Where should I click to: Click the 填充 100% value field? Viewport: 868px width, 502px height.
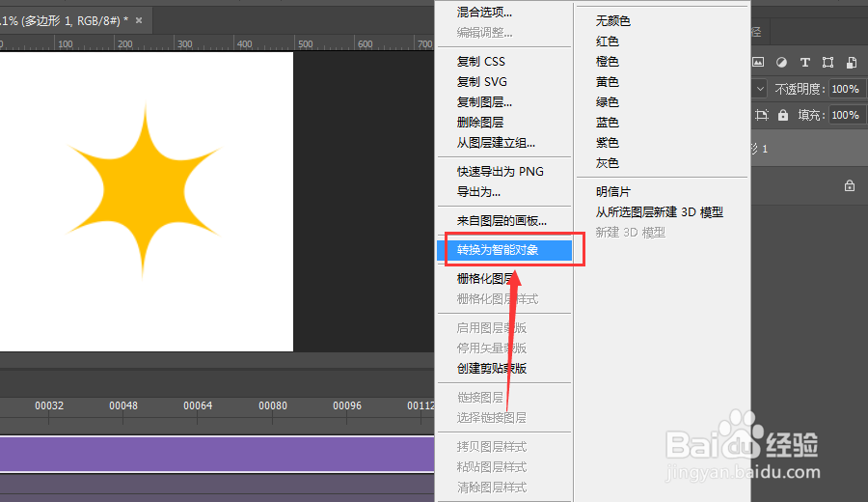(845, 115)
